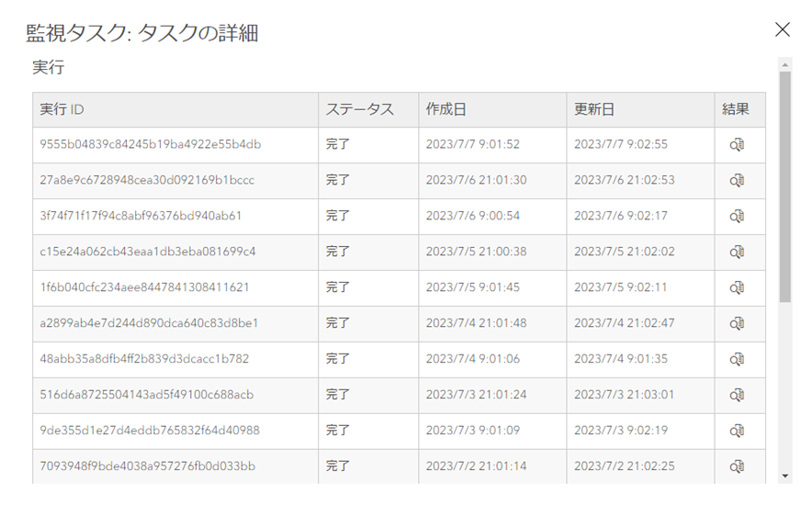
Task: Select execution ID 9555b04839c84245b19ba4922e55b4db text
Action: [151, 145]
